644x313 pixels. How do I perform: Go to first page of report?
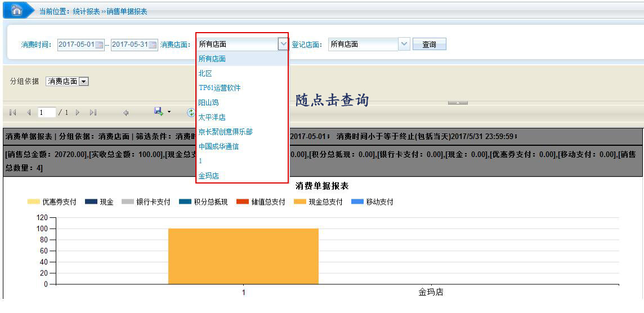click(x=13, y=113)
